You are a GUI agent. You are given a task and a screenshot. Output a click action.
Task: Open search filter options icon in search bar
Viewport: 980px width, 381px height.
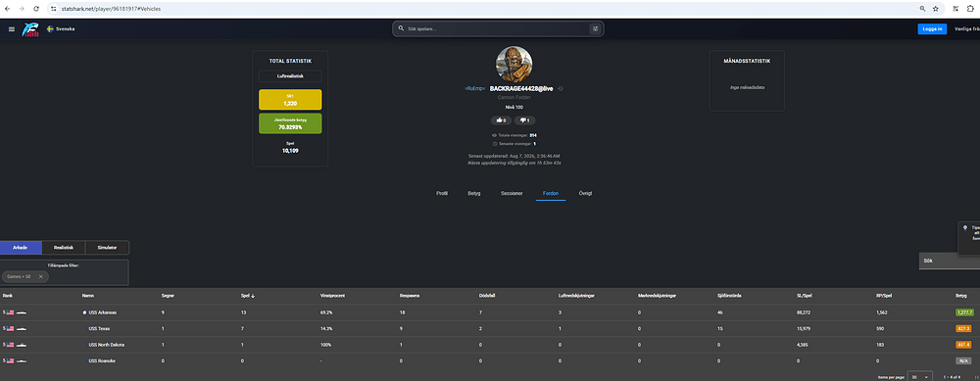click(595, 28)
